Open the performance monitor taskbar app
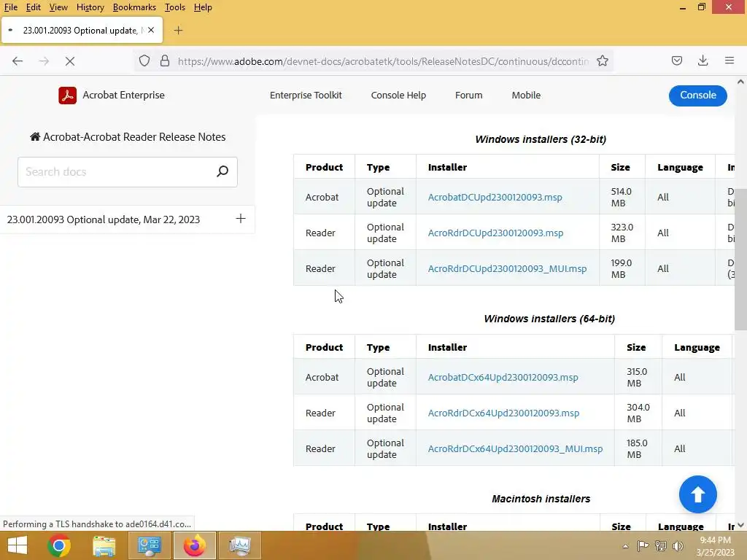 (239, 545)
